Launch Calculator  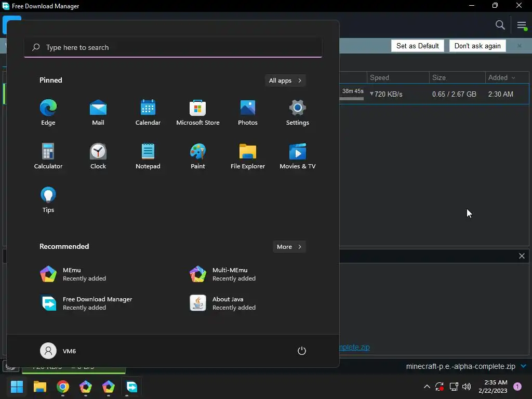(48, 156)
